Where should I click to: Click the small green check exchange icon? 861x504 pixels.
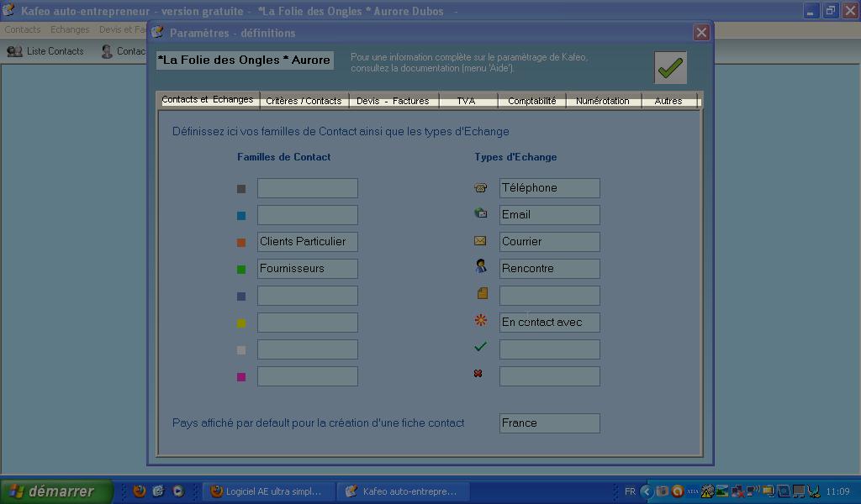coord(480,346)
